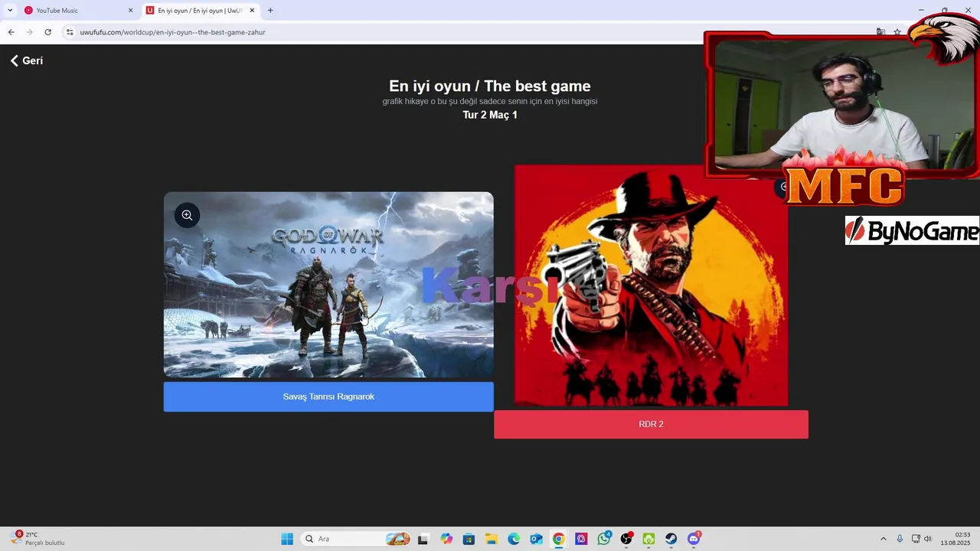Viewport: 980px width, 551px height.
Task: Open Discord from the taskbar
Action: (x=694, y=539)
